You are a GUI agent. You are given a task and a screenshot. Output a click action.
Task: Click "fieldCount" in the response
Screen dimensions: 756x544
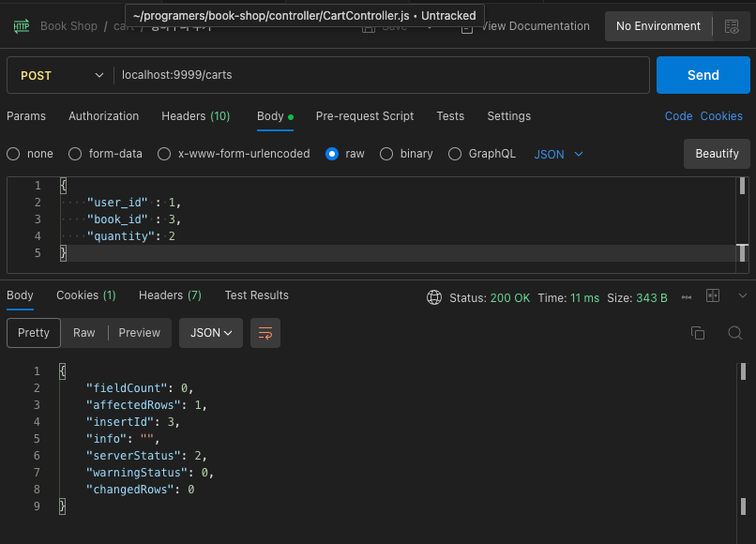tap(127, 388)
